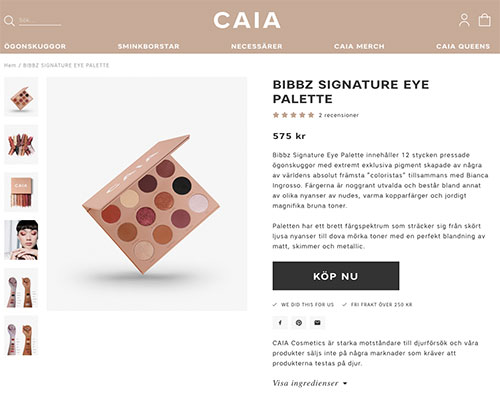This screenshot has height=395, width=500.
Task: Open the user account icon
Action: pos(464,20)
